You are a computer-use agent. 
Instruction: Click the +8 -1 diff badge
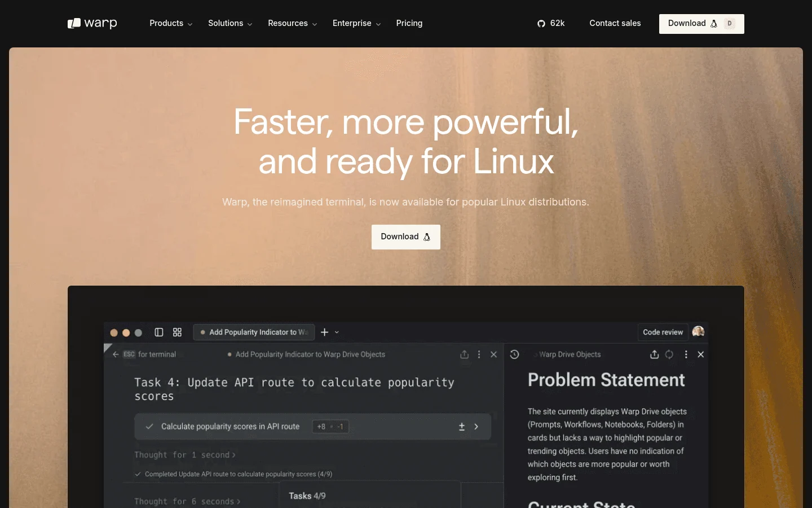coord(330,427)
